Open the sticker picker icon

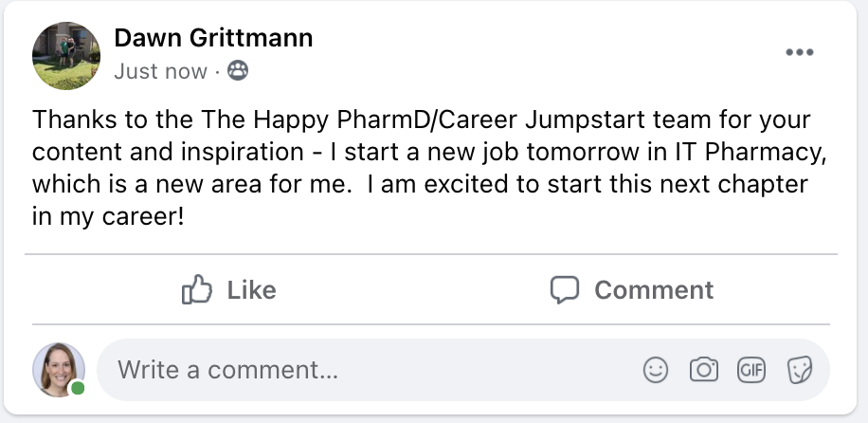800,370
